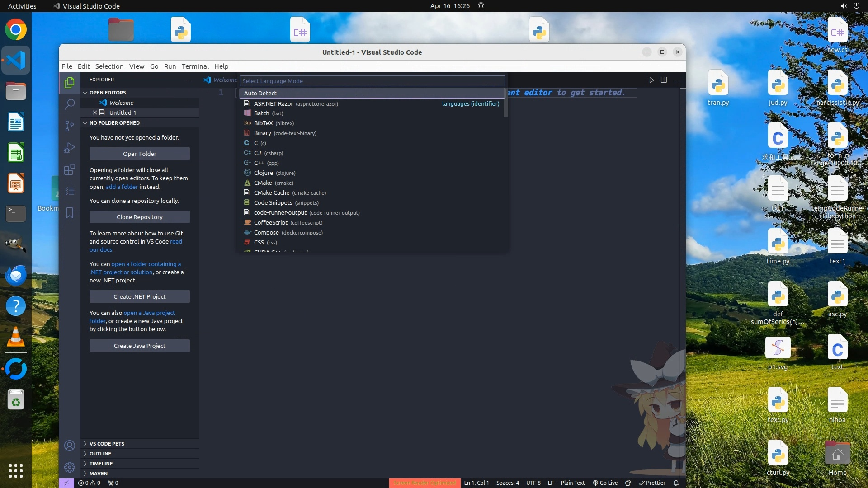
Task: Open Bookmarks view in activity bar
Action: [70, 213]
